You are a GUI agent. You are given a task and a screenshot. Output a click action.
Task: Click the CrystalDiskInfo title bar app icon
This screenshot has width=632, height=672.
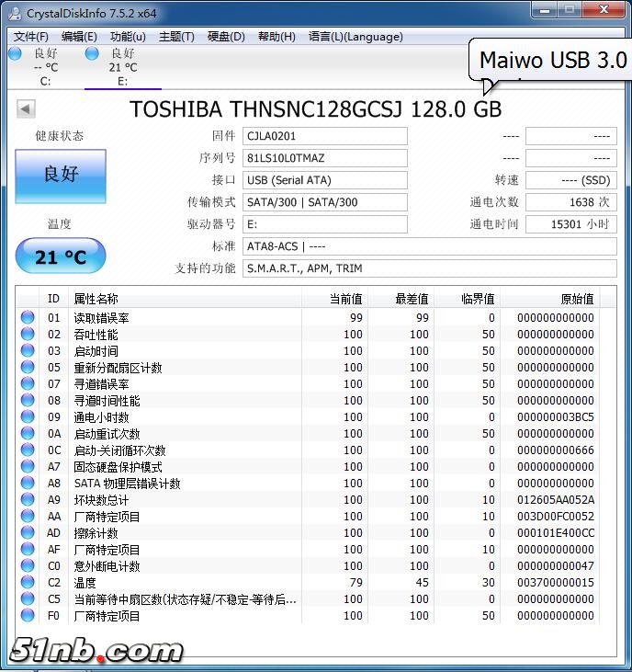(13, 12)
